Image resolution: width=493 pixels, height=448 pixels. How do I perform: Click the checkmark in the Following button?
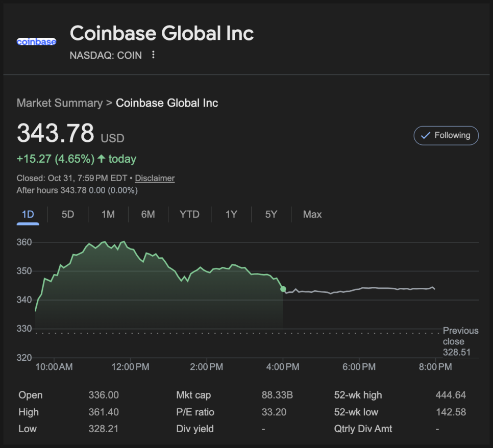point(425,136)
